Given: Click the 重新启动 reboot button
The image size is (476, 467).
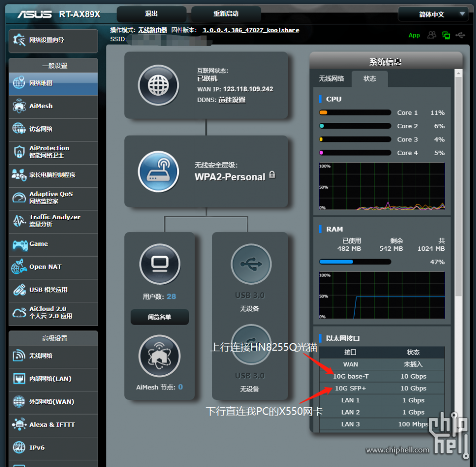Looking at the screenshot, I should 226,14.
